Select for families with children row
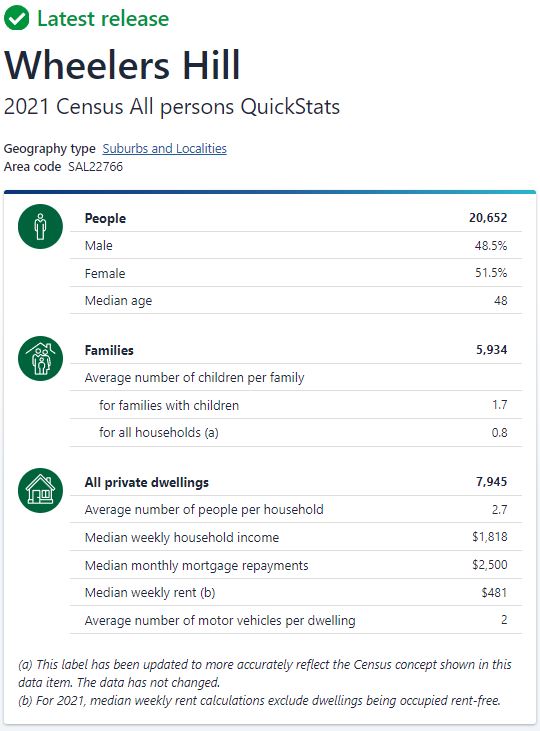This screenshot has height=731, width=540. 296,405
